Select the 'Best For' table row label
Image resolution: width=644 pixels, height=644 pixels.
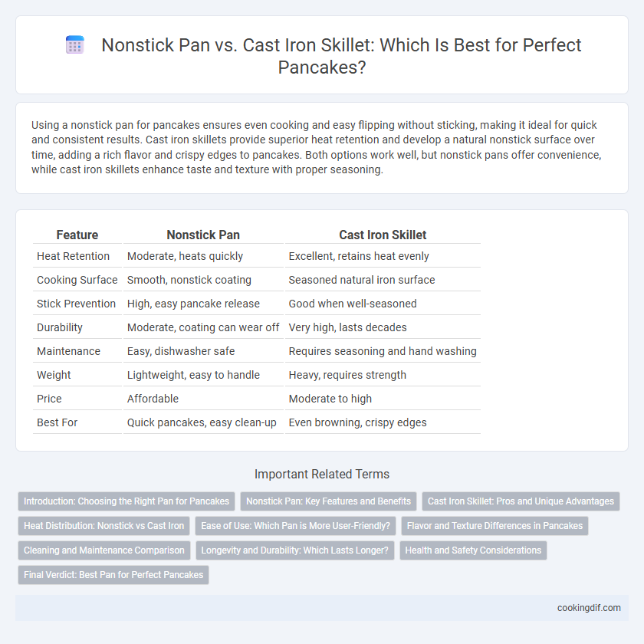57,422
